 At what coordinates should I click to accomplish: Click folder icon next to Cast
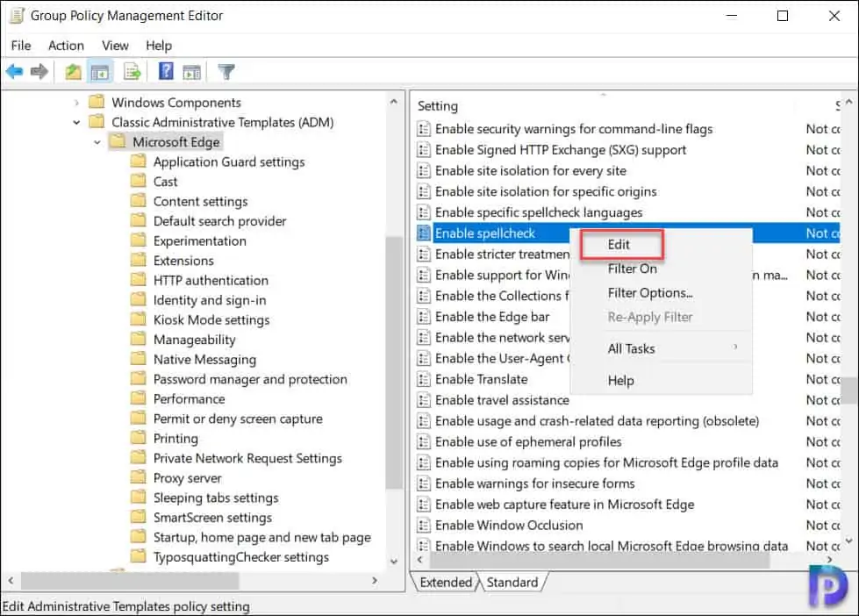coord(139,182)
